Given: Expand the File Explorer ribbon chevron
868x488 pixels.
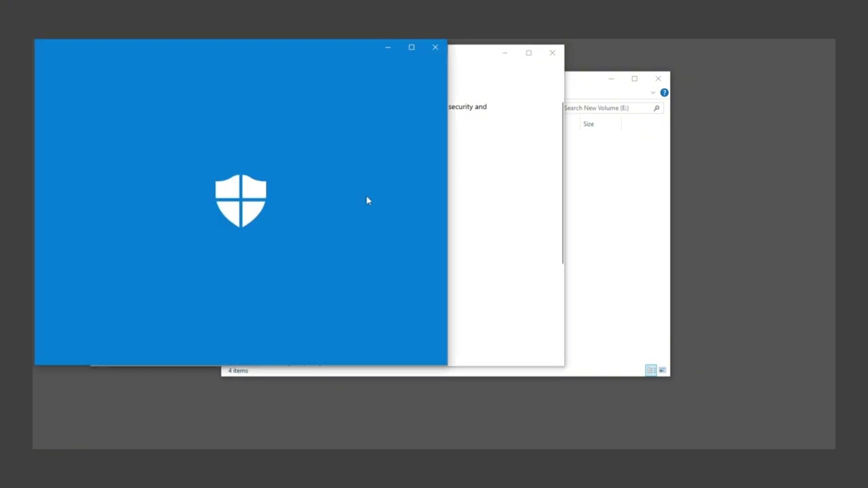Looking at the screenshot, I should [x=653, y=93].
